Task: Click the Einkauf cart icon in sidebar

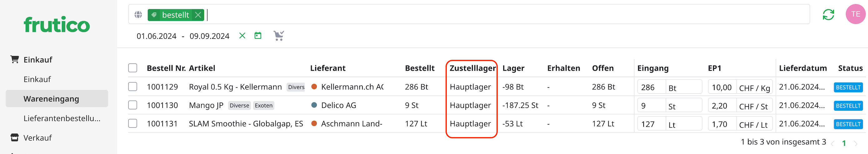Action: pos(14,59)
